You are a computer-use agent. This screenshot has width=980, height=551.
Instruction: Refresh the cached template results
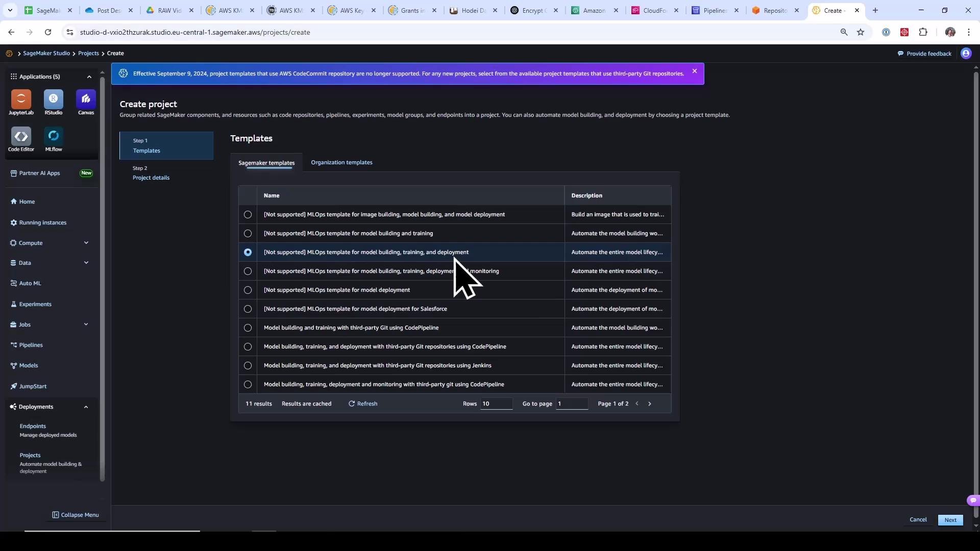coord(363,404)
